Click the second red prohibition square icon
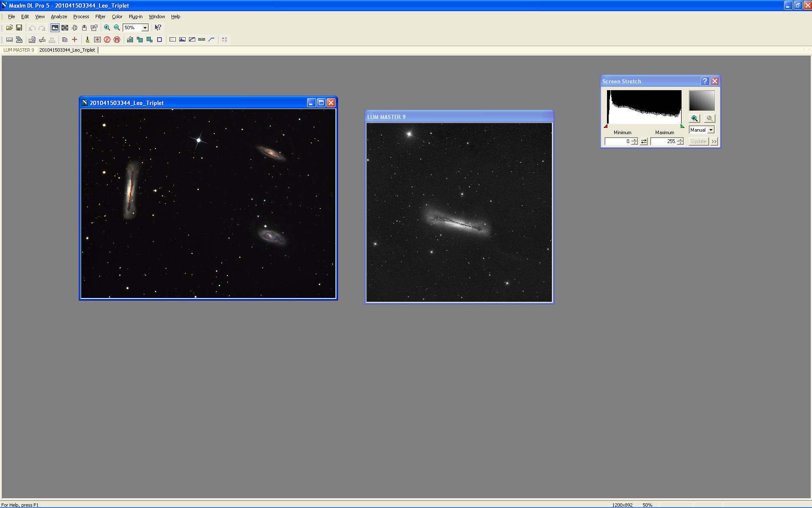The height and width of the screenshot is (508, 812). [117, 39]
